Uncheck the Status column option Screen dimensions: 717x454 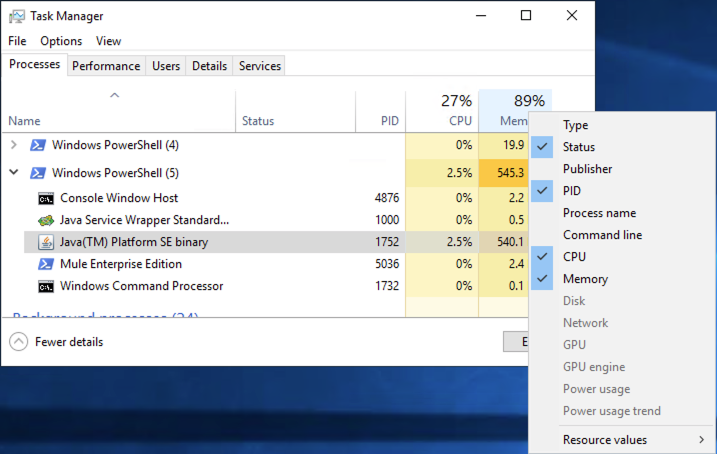coord(577,147)
